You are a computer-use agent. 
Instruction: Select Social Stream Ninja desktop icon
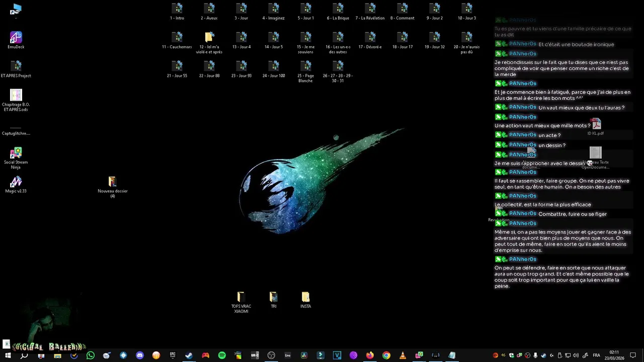(16, 158)
